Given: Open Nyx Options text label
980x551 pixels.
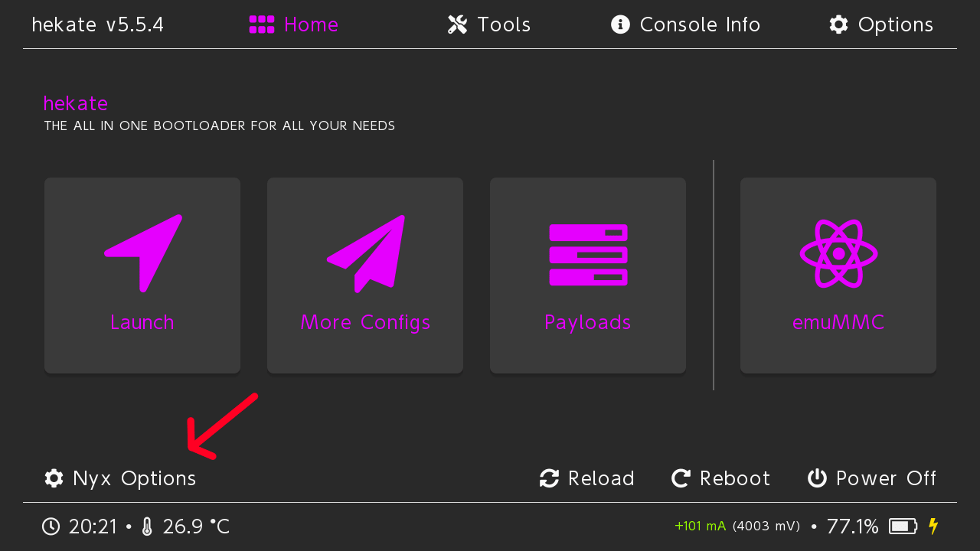Looking at the screenshot, I should point(134,478).
